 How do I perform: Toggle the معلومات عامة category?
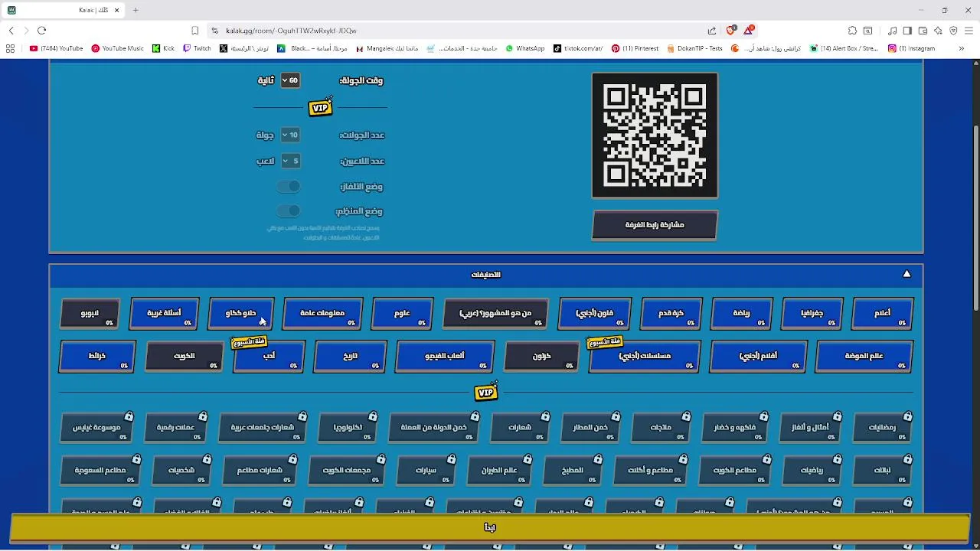tap(322, 314)
